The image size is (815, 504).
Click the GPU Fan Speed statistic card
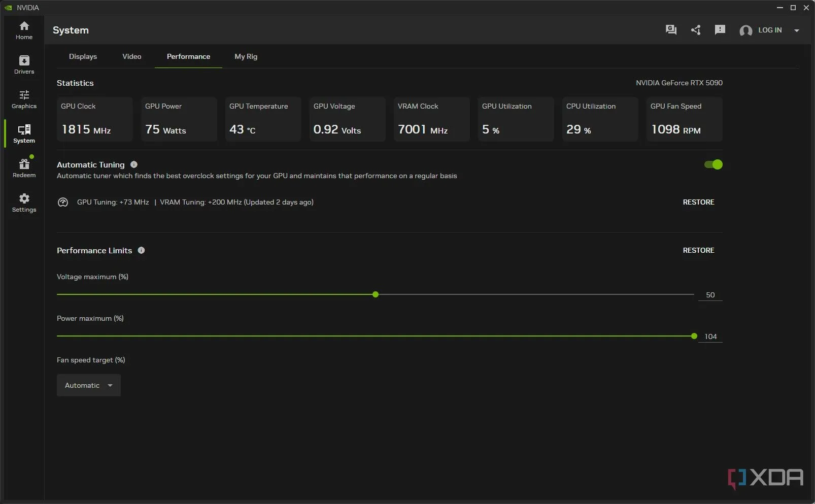point(685,119)
